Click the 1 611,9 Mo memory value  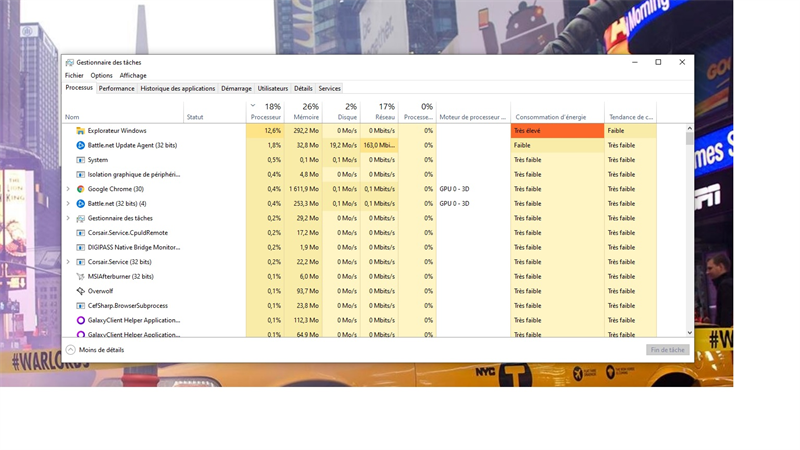tap(304, 189)
